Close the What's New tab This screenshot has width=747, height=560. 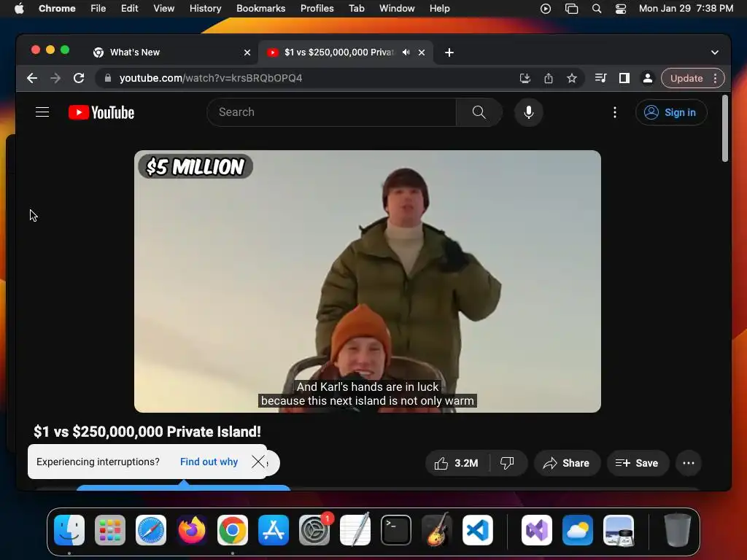247,52
